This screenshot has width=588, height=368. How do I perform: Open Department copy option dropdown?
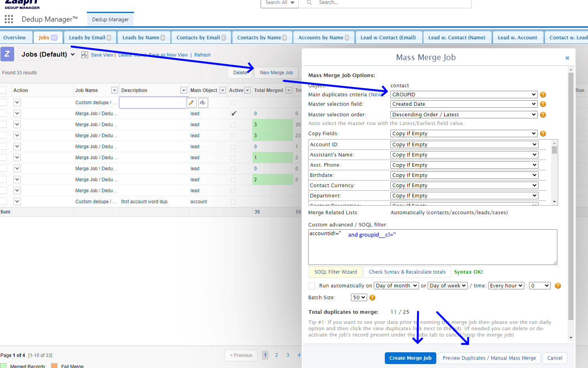tap(464, 196)
